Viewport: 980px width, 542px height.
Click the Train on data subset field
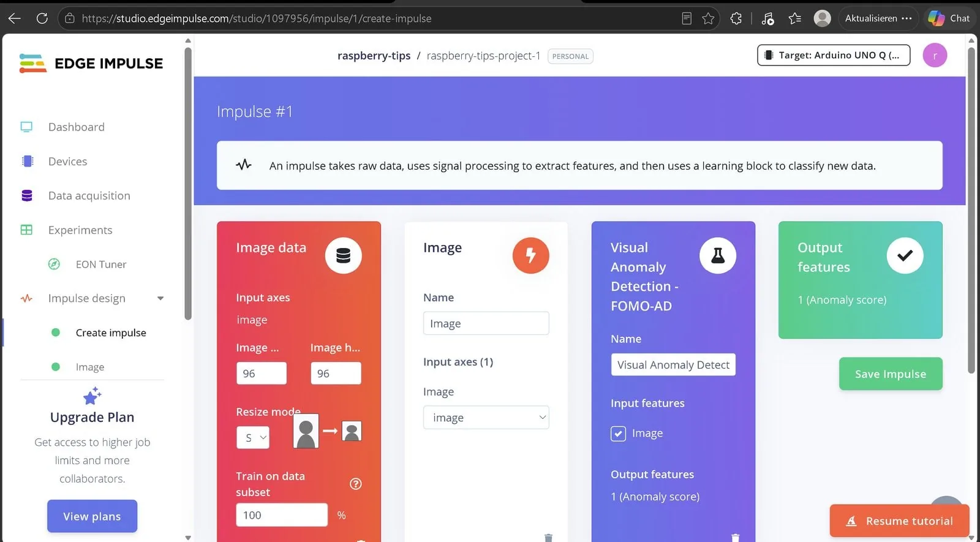pyautogui.click(x=282, y=515)
